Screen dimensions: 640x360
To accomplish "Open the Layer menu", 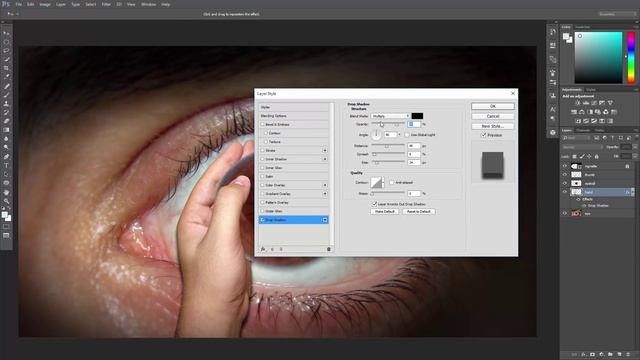I will (x=61, y=4).
